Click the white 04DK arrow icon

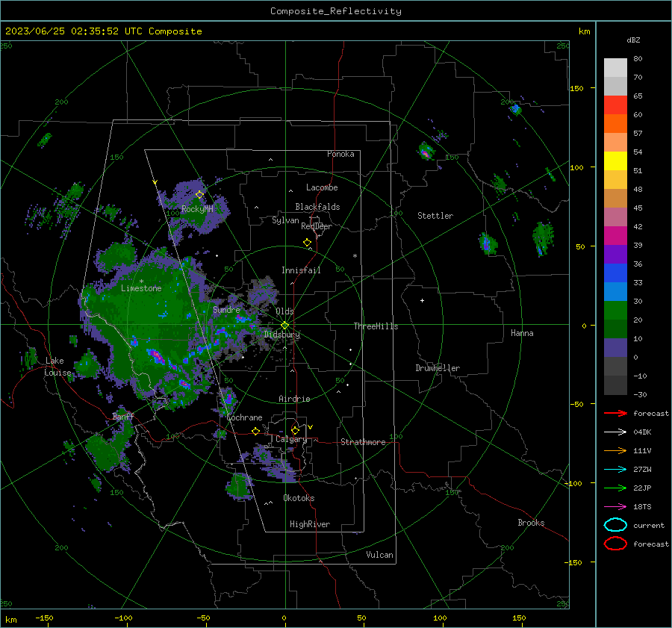(615, 432)
